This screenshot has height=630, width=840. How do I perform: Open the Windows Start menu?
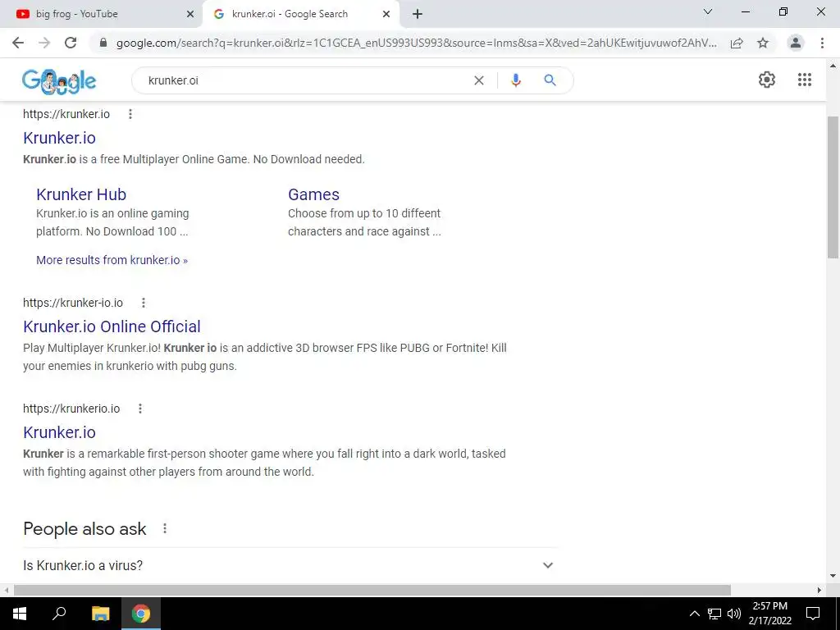point(20,614)
